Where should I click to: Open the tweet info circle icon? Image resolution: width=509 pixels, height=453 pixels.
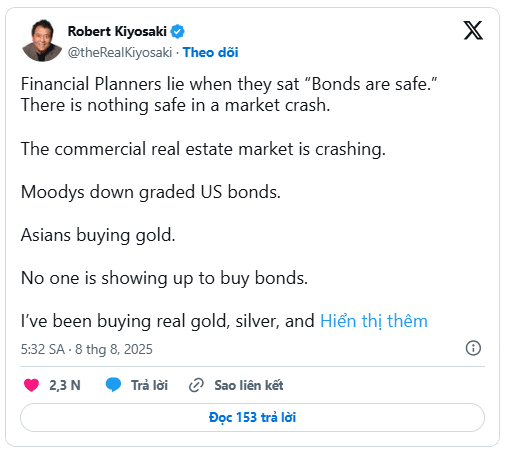pyautogui.click(x=473, y=348)
